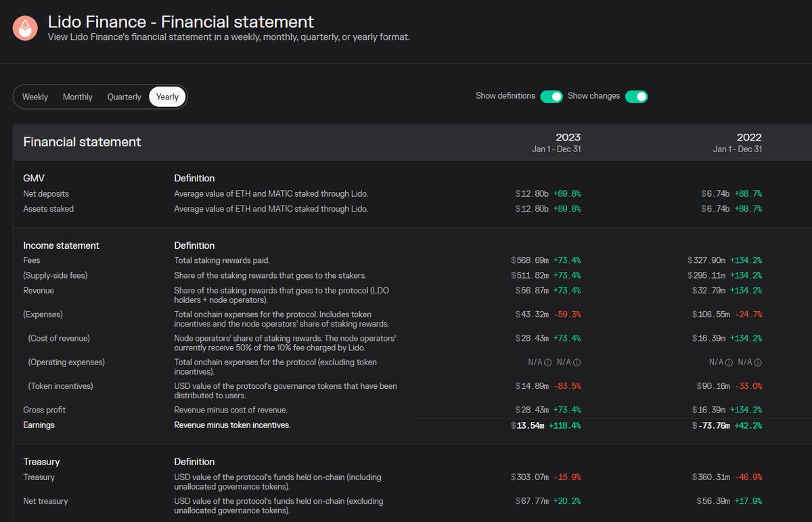The height and width of the screenshot is (522, 812).
Task: Click the (Expenses) row label
Action: (44, 314)
